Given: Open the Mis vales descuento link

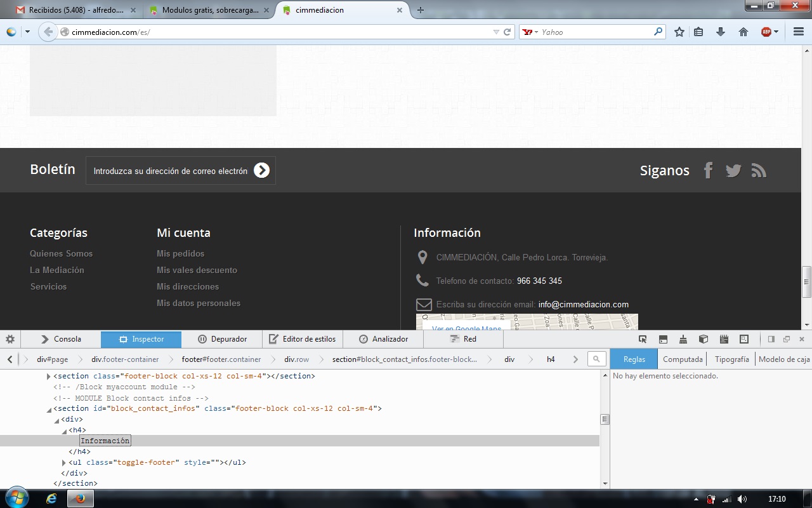Looking at the screenshot, I should (197, 270).
